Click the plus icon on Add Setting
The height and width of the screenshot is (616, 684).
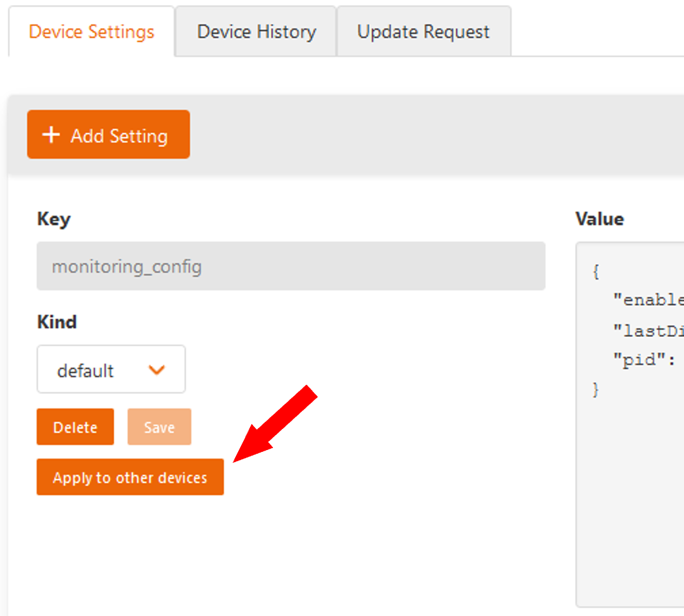pyautogui.click(x=50, y=134)
